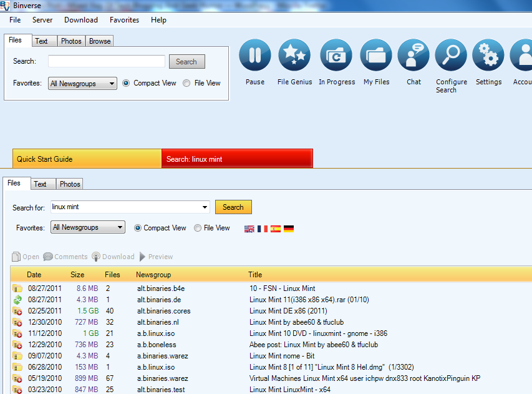The height and width of the screenshot is (394, 532).
Task: Click the a.b.linux.iso newsgroup in 11/12/2010 row
Action: pyautogui.click(x=156, y=333)
